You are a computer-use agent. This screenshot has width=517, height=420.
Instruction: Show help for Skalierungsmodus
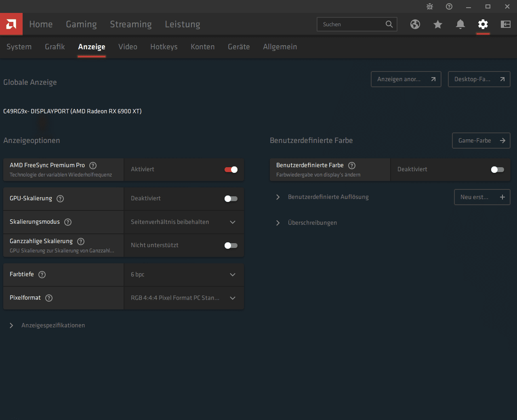[68, 222]
